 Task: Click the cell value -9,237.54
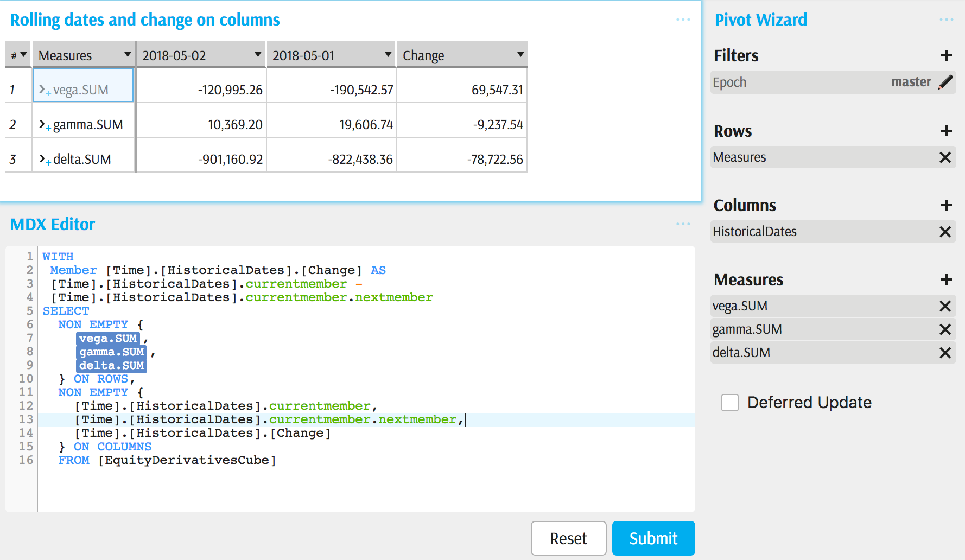[498, 125]
